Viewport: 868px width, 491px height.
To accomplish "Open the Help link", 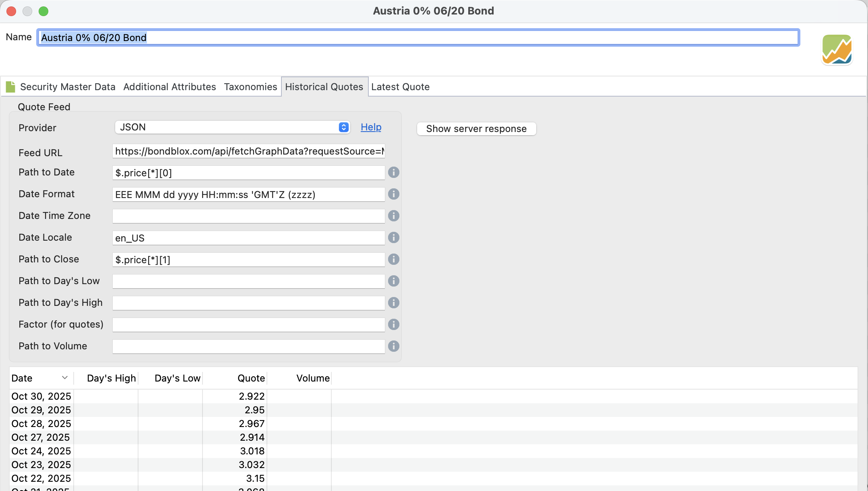I will pyautogui.click(x=371, y=128).
